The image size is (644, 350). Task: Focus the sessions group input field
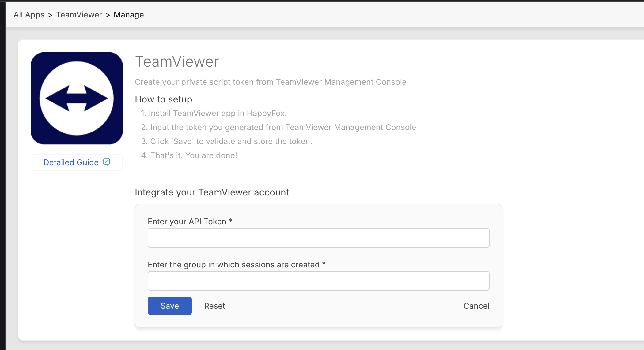pyautogui.click(x=319, y=281)
